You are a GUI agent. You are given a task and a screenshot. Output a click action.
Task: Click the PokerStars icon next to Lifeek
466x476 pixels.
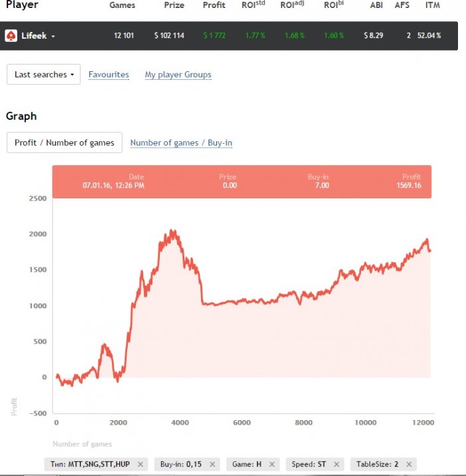coord(11,36)
